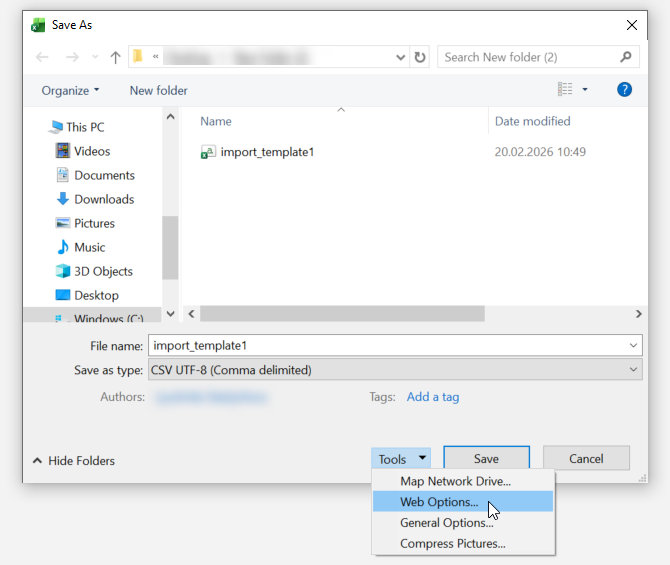The image size is (670, 565).
Task: Click the search magnifier icon
Action: [x=626, y=57]
